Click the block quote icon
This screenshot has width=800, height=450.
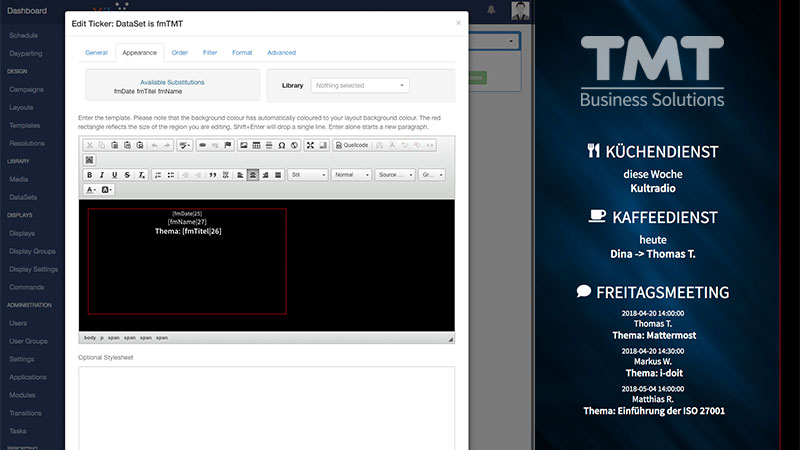click(x=213, y=175)
